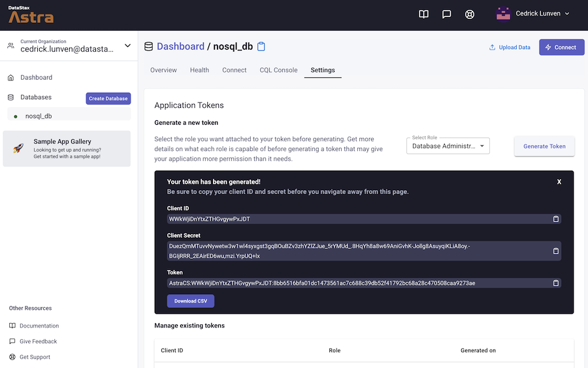Open the Select Role dropdown
588x368 pixels.
pyautogui.click(x=448, y=146)
